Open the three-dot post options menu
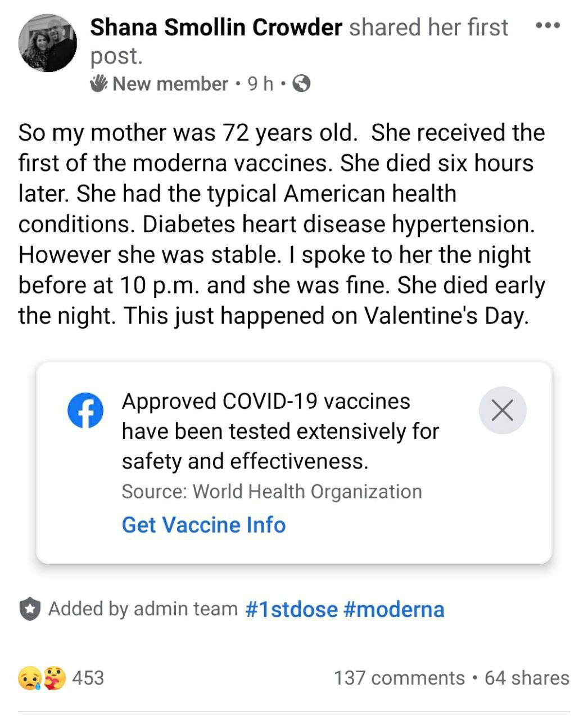588x720 pixels. [548, 26]
